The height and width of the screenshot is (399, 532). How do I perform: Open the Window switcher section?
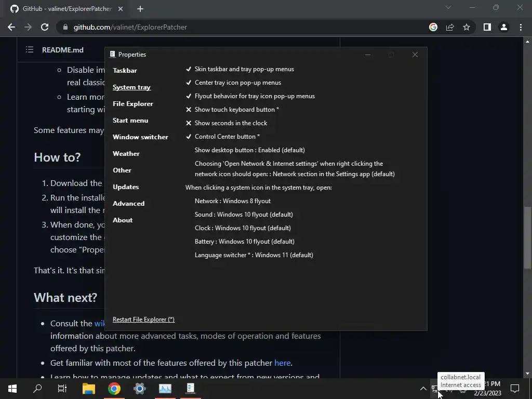(x=140, y=137)
